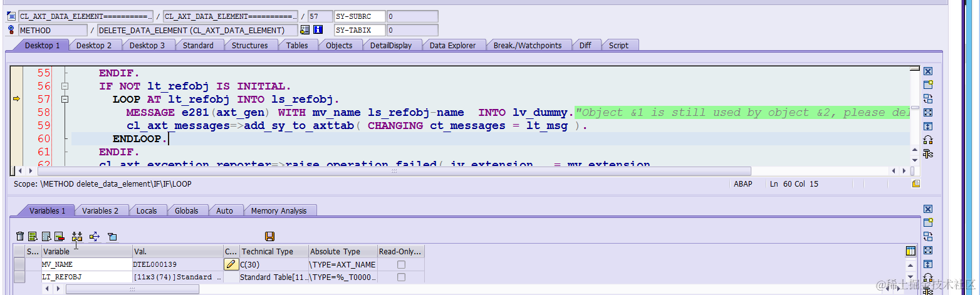Click Replace Tool icon beside variables panel
Screen dimensions: 980x295
pos(928,237)
